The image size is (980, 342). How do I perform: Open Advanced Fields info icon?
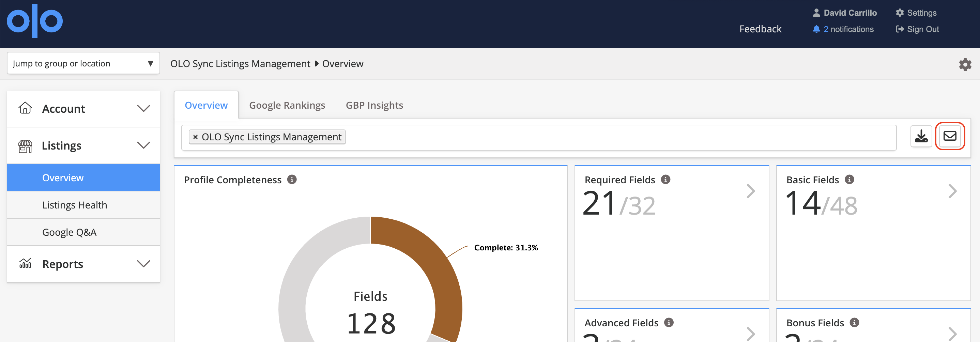coord(669,322)
